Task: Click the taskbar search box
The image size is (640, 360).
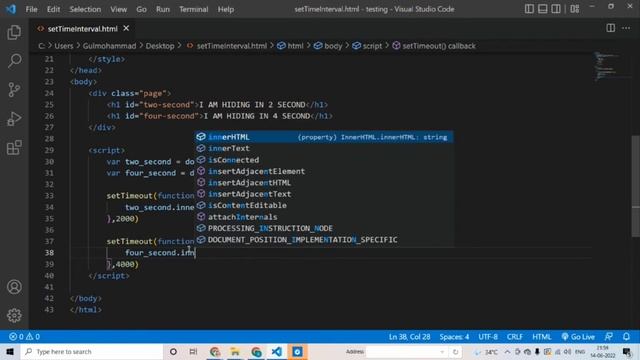Action: pyautogui.click(x=91, y=351)
